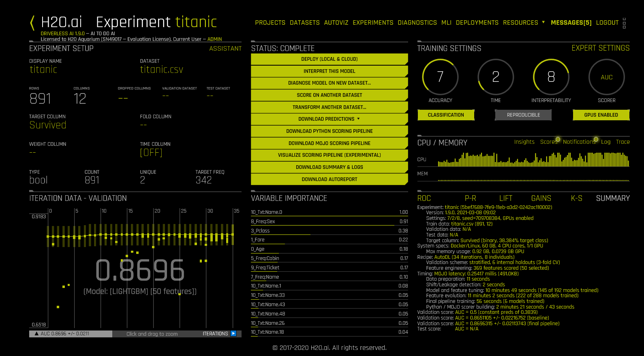Open the Datasets menu item

click(304, 23)
